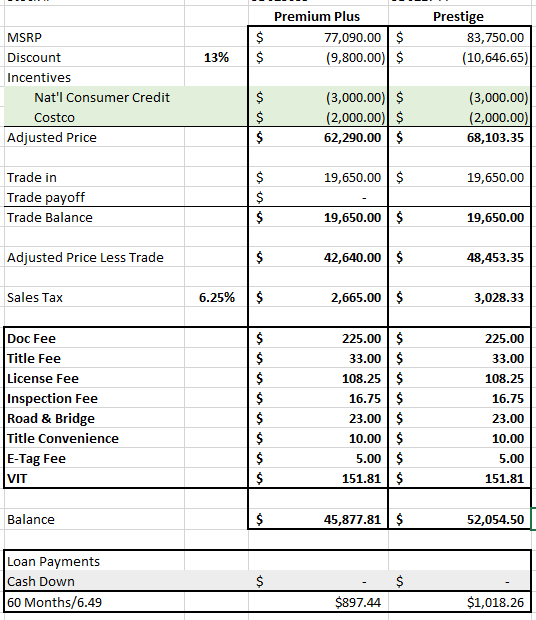Screen dimensions: 536x620
Task: Select the monthly payment $897.44
Action: tap(358, 603)
